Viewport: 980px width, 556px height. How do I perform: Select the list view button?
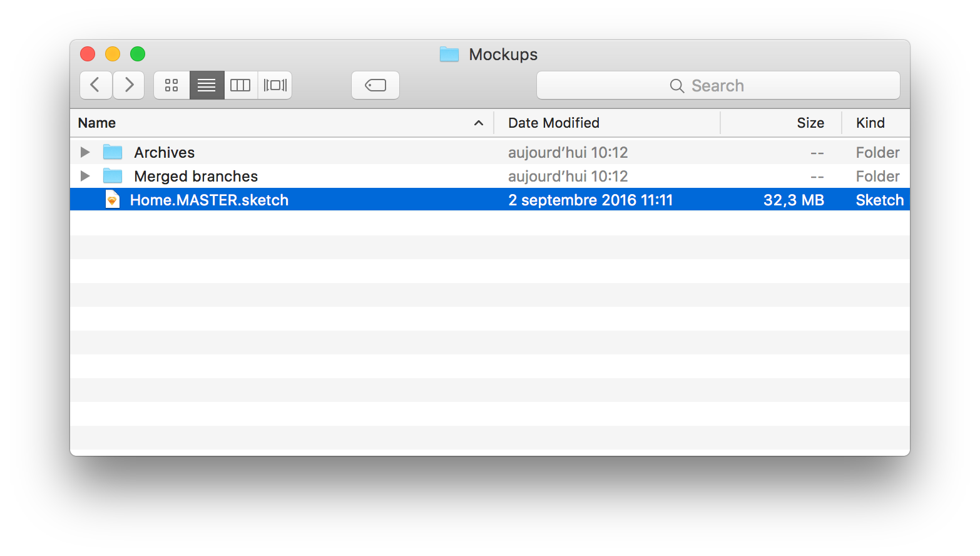click(207, 85)
